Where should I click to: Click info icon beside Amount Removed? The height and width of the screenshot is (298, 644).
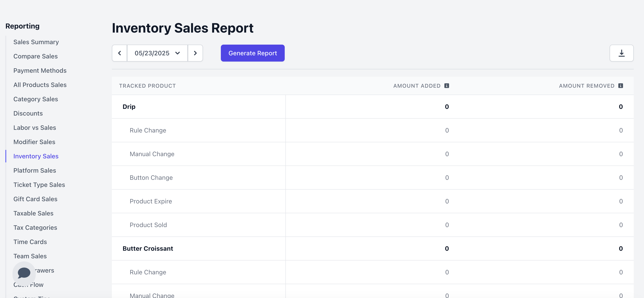point(621,86)
